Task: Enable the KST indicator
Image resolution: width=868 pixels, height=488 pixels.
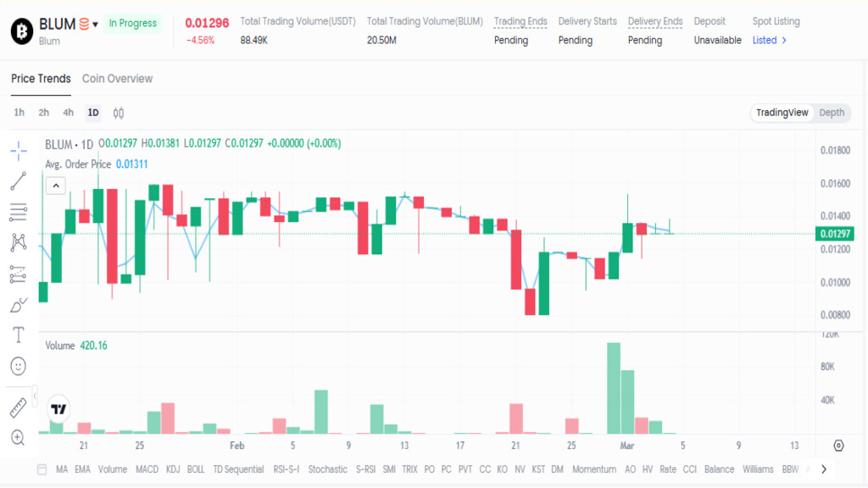Action: [x=538, y=469]
